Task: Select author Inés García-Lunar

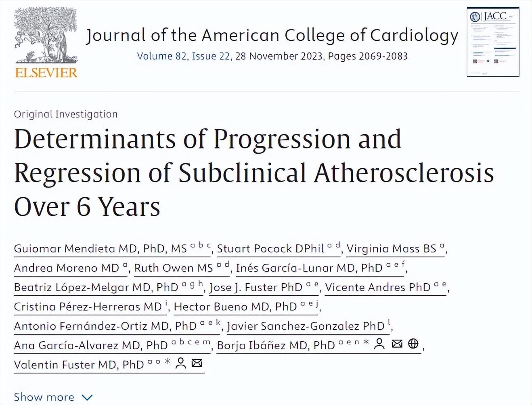Action: pos(309,268)
